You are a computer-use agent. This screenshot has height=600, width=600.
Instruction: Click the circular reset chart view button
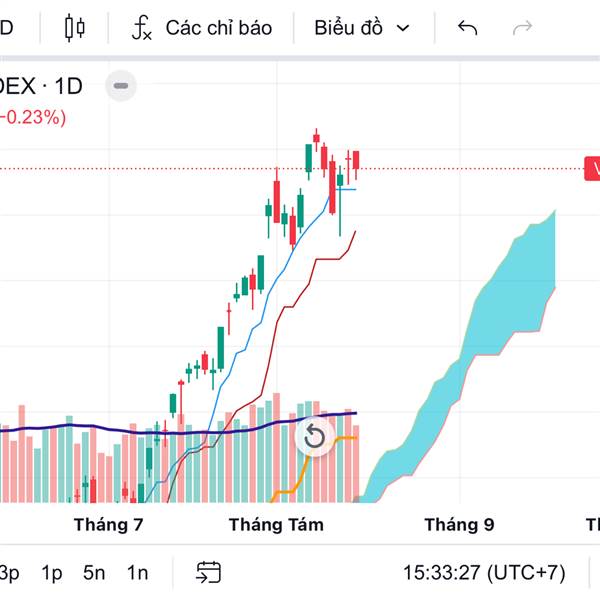tap(314, 437)
